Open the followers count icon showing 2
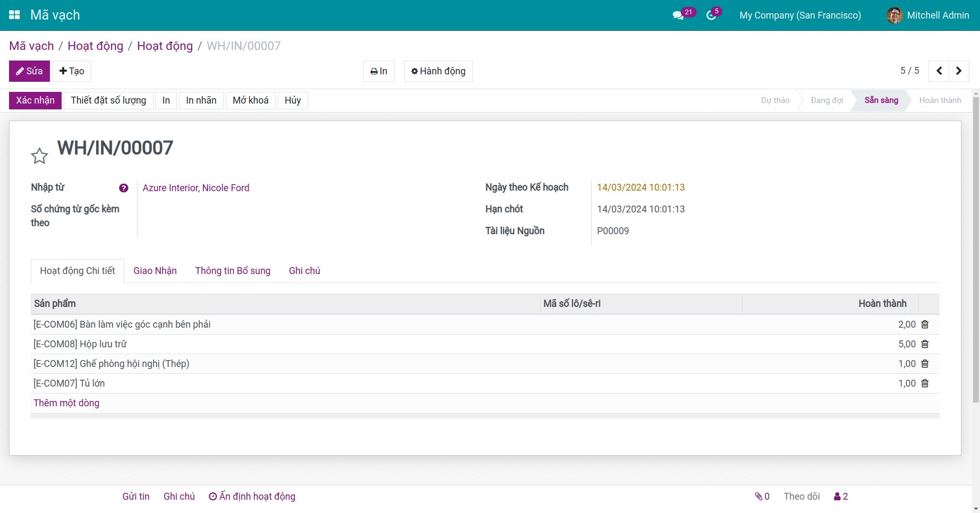980x513 pixels. click(841, 497)
